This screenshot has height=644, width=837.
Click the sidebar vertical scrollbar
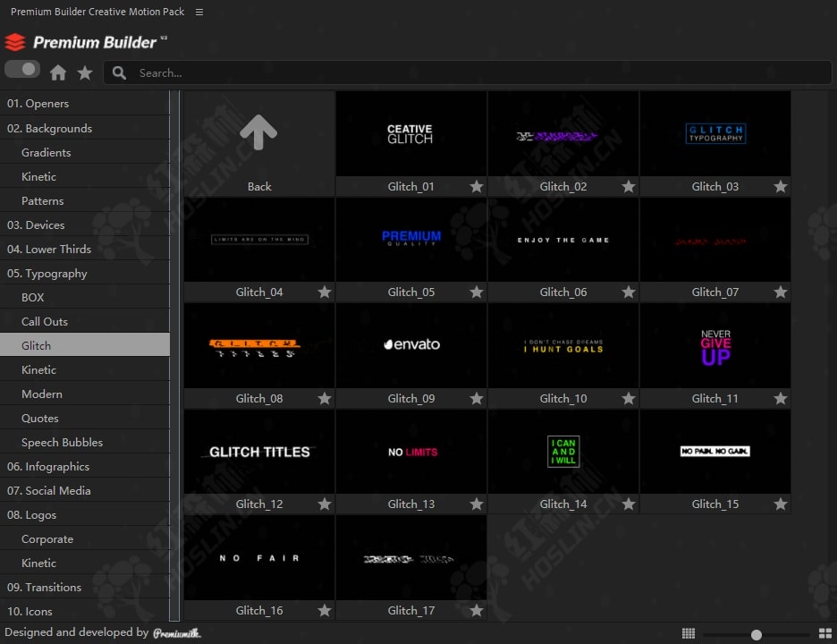(174, 356)
